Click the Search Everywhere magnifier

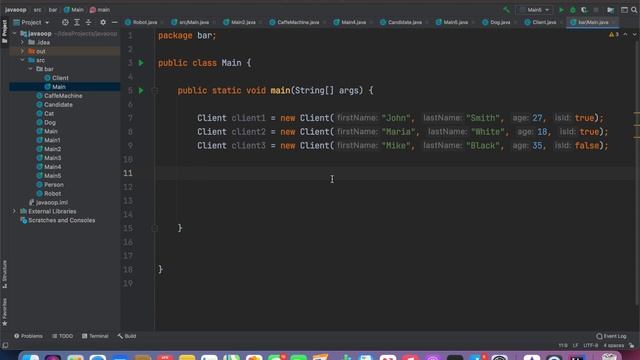tap(634, 10)
